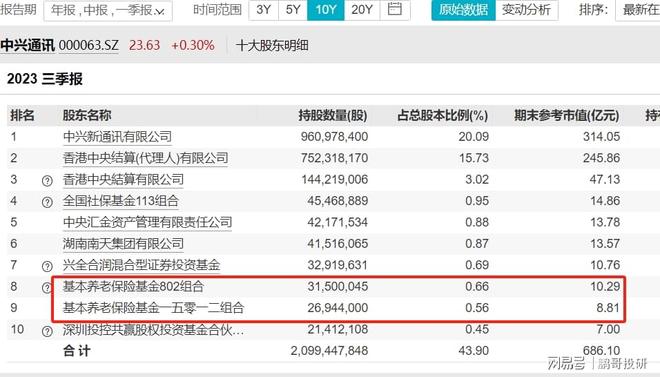Viewport: 660px width, 377px height.
Task: Open the calendar date range picker
Action: [x=394, y=9]
